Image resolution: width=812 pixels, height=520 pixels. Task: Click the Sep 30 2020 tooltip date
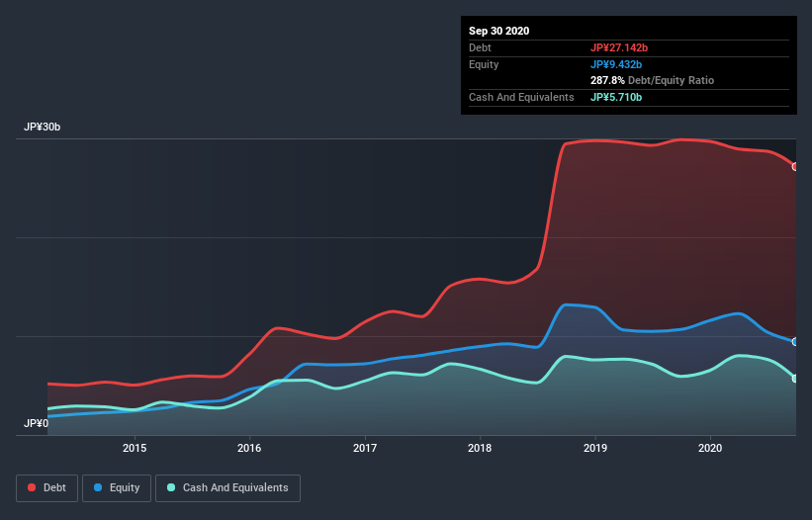pyautogui.click(x=499, y=31)
